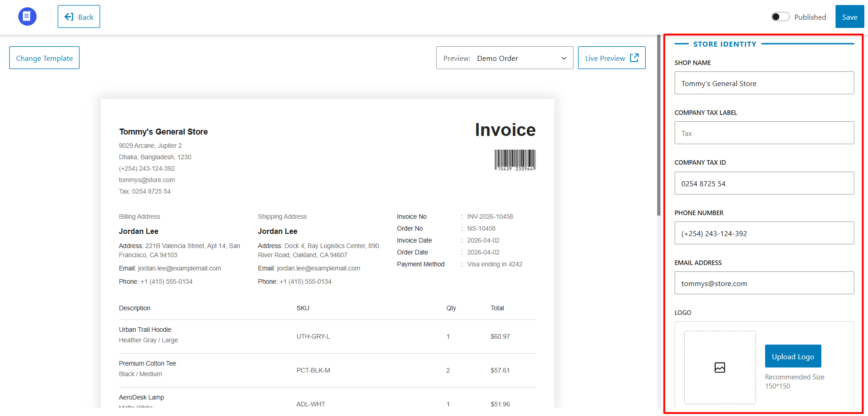
Task: Click the Total column header
Action: click(x=497, y=308)
